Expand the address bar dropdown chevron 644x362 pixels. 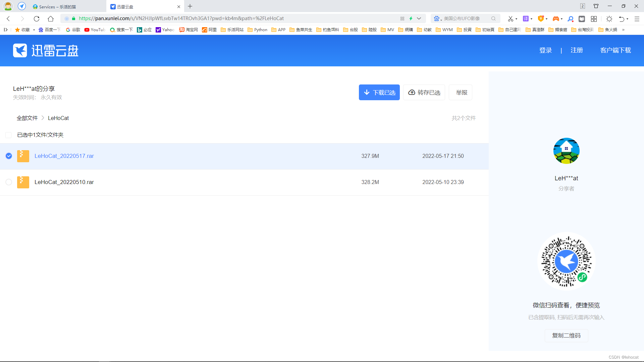click(419, 19)
